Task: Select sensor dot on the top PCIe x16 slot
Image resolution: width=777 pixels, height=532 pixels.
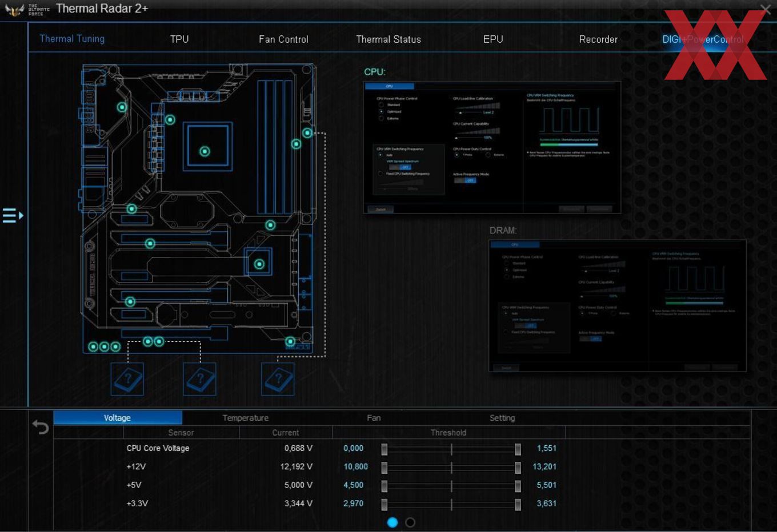Action: 150,244
